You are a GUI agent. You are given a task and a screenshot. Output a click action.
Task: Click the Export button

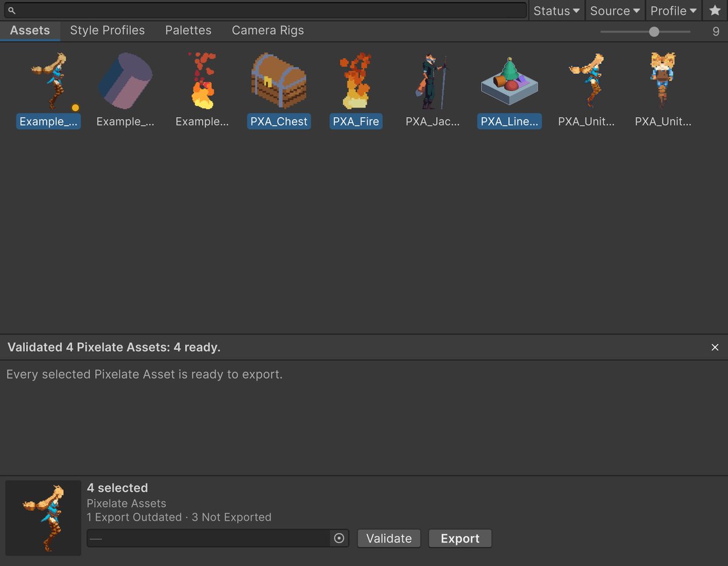[460, 539]
